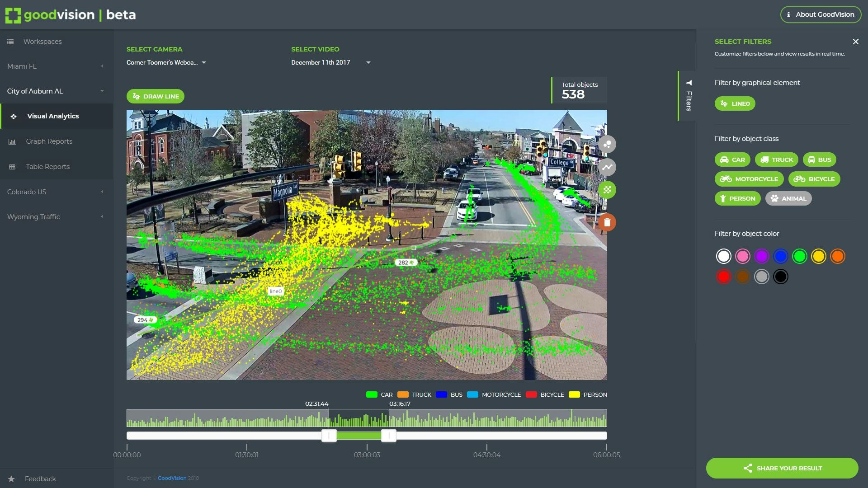Select the Visual Analytics view
Screen dimensions: 868x488
53,116
